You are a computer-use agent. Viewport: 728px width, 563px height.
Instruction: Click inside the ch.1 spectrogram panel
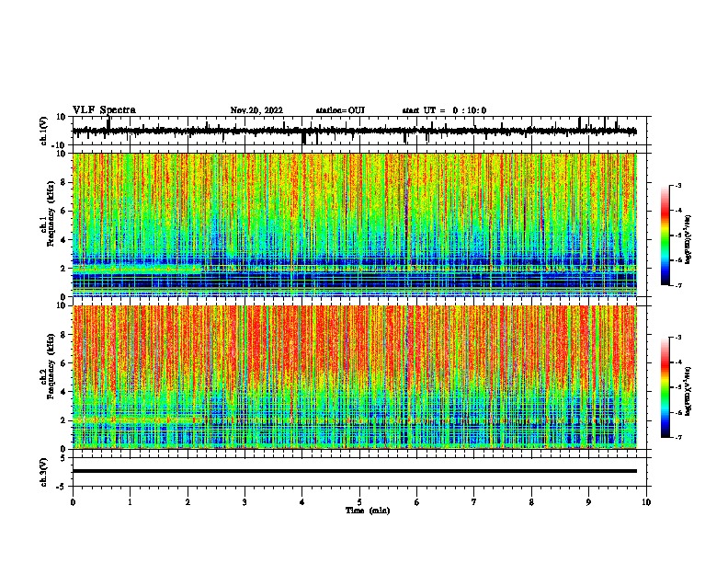(x=354, y=224)
